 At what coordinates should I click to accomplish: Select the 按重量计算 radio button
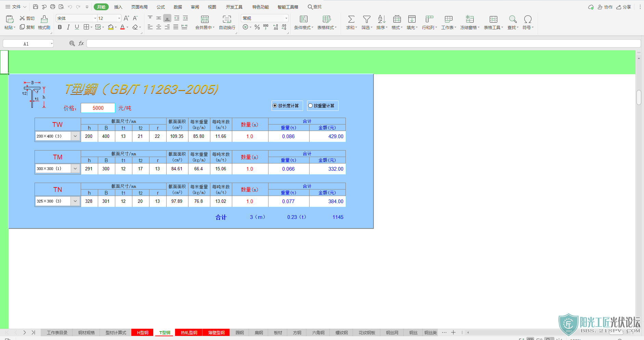point(310,106)
